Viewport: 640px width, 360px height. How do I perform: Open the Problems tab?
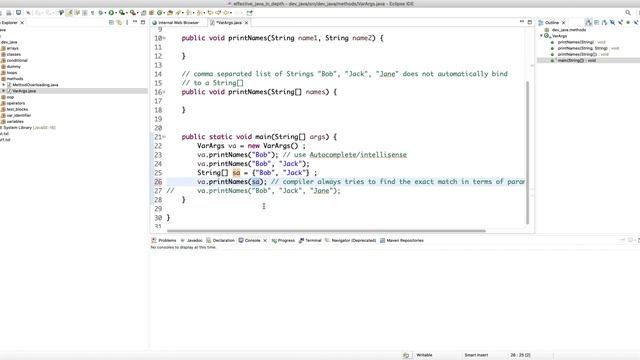tap(164, 240)
